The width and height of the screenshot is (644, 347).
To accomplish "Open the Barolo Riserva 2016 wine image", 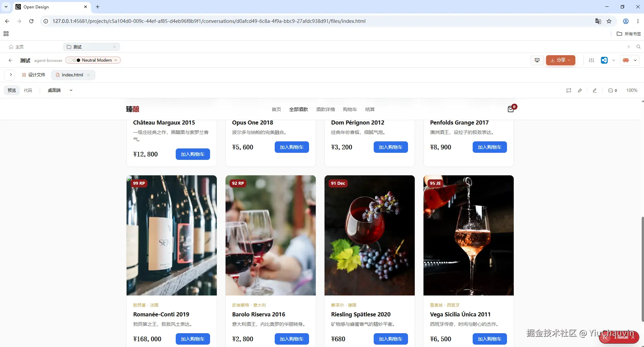I will pos(271,235).
